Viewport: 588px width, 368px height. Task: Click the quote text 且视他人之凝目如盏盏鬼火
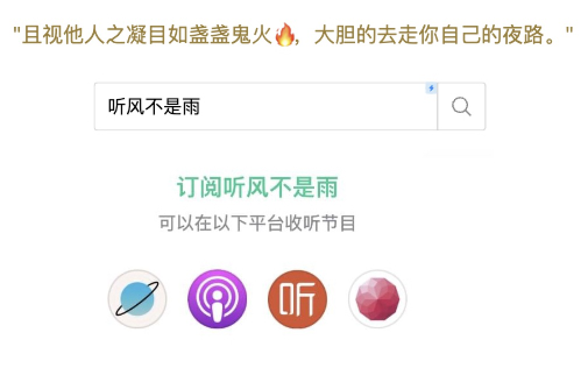click(147, 35)
